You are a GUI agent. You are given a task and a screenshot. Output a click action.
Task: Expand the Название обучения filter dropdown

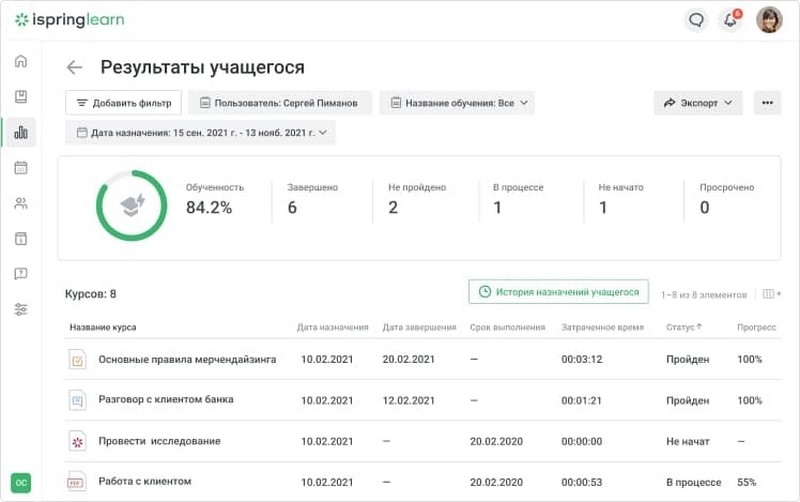[457, 103]
